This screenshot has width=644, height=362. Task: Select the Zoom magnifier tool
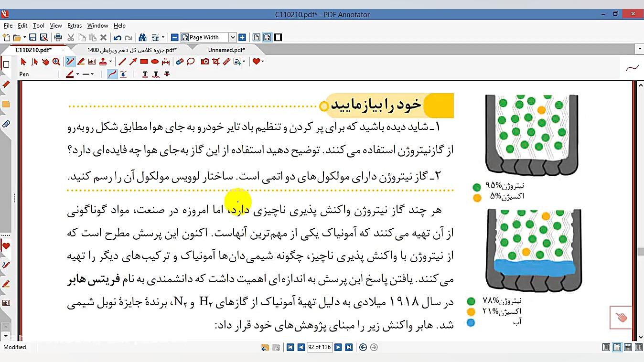click(56, 62)
